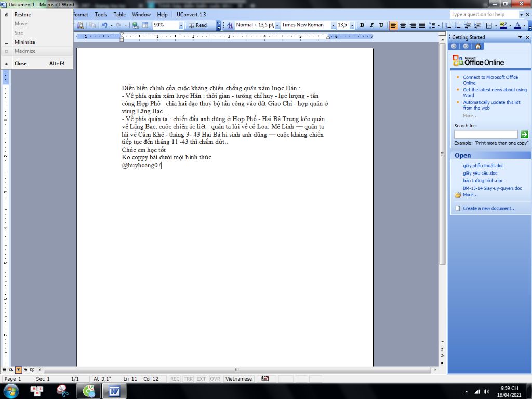
Task: Open the Border options dropdown arrow
Action: [496, 25]
